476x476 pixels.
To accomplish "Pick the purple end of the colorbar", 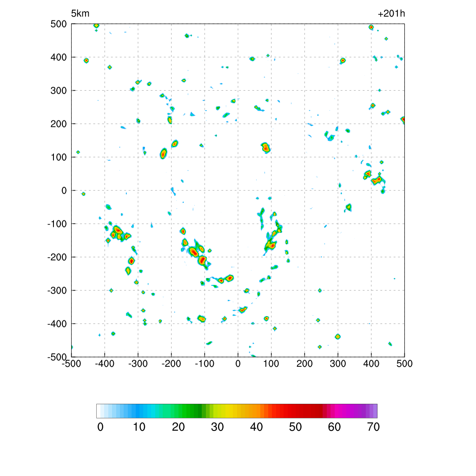I will pos(371,411).
